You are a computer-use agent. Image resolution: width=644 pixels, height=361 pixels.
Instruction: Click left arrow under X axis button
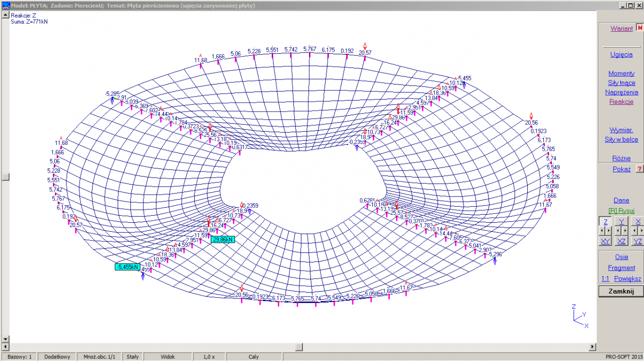pyautogui.click(x=634, y=231)
